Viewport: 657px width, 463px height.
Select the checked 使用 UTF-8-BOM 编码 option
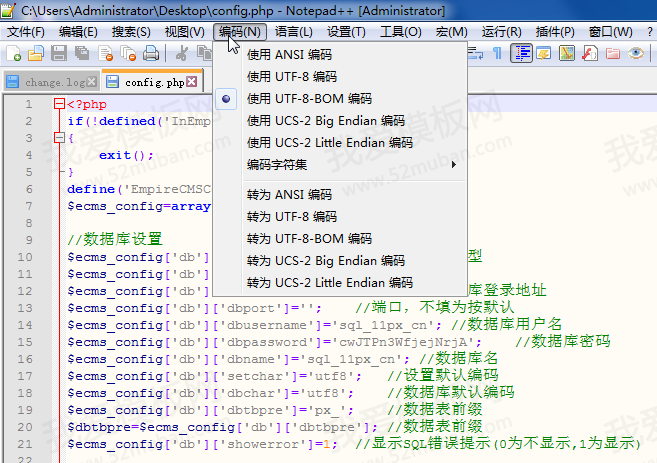point(340,99)
